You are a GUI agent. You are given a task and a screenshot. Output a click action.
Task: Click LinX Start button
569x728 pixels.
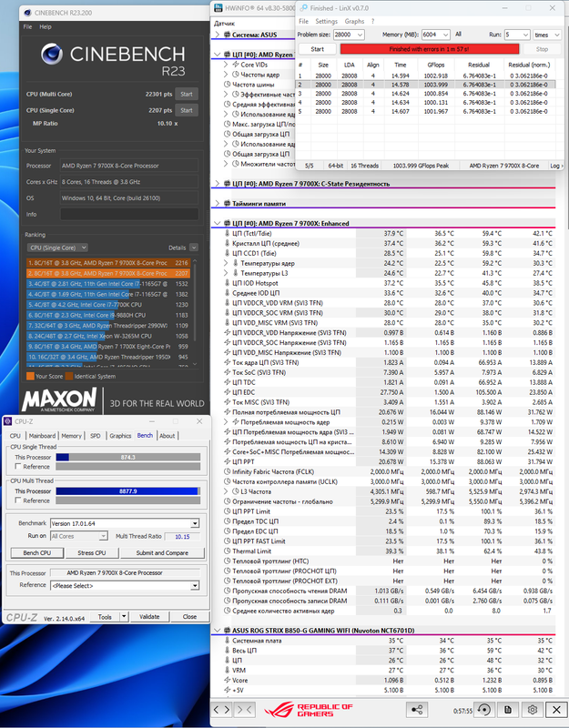317,49
